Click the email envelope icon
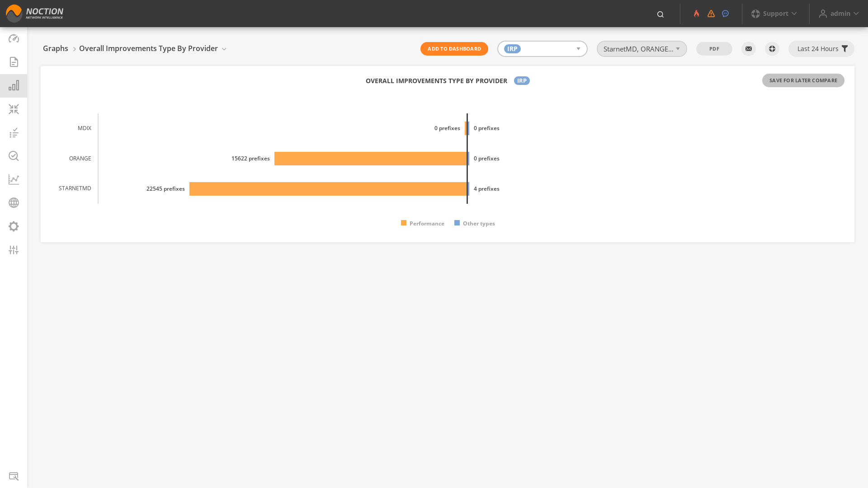This screenshot has width=868, height=488. 749,49
